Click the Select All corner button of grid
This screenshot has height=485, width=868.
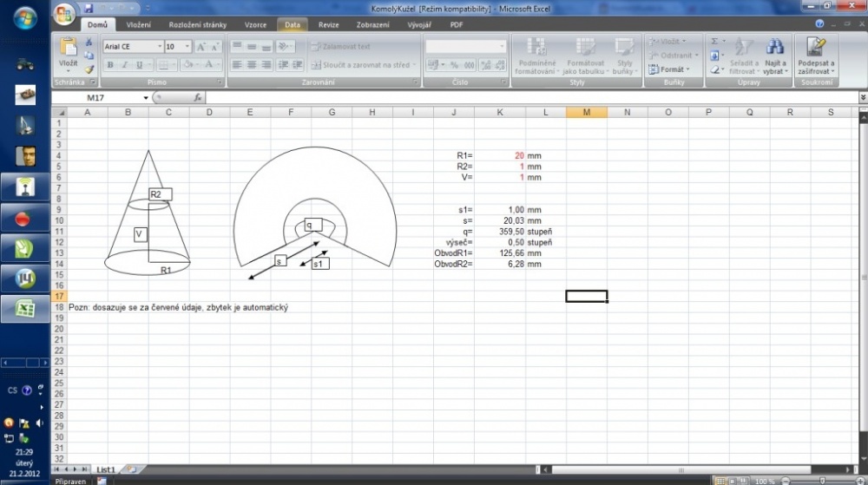pos(59,112)
